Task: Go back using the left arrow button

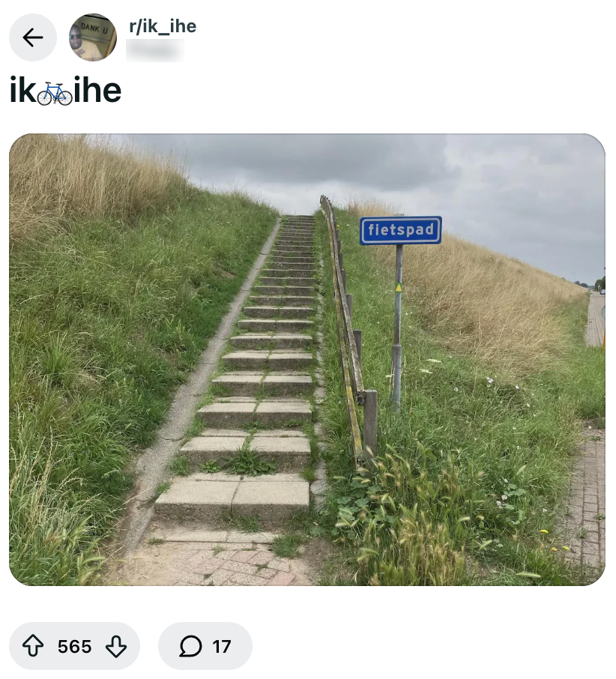Action: coord(33,37)
